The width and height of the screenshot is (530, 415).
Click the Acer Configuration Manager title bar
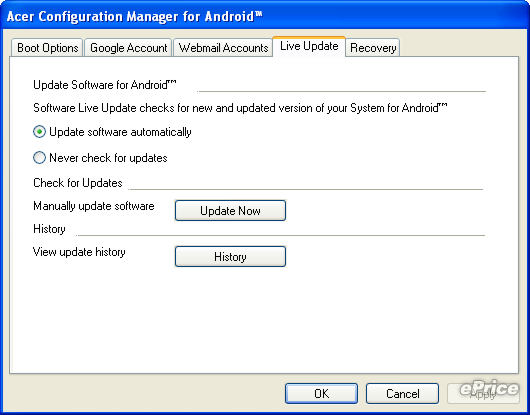265,16
